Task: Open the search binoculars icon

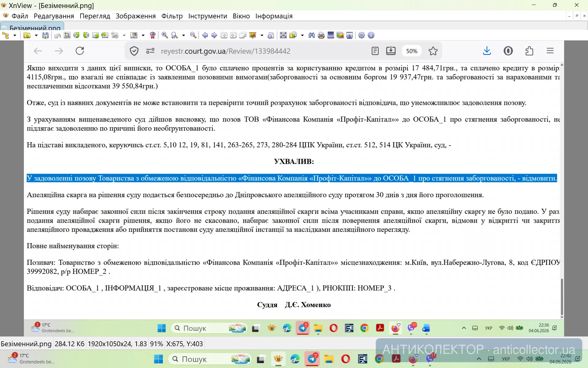Action: pyautogui.click(x=312, y=35)
